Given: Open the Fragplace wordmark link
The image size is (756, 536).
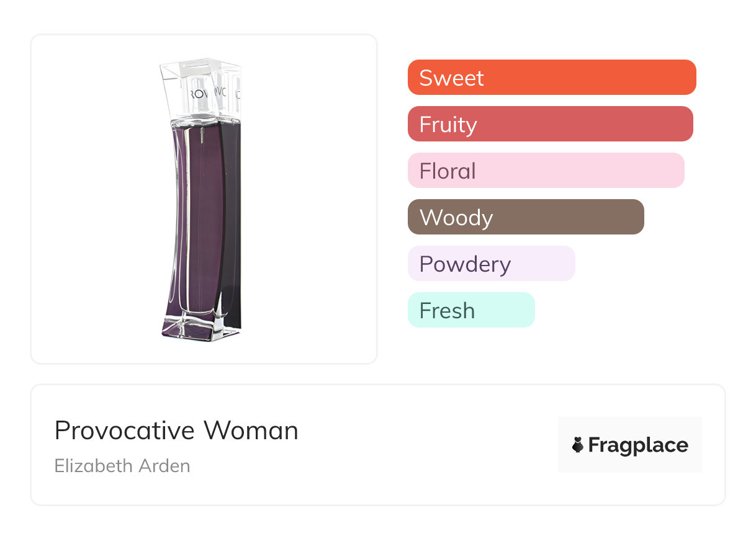Looking at the screenshot, I should pyautogui.click(x=638, y=445).
